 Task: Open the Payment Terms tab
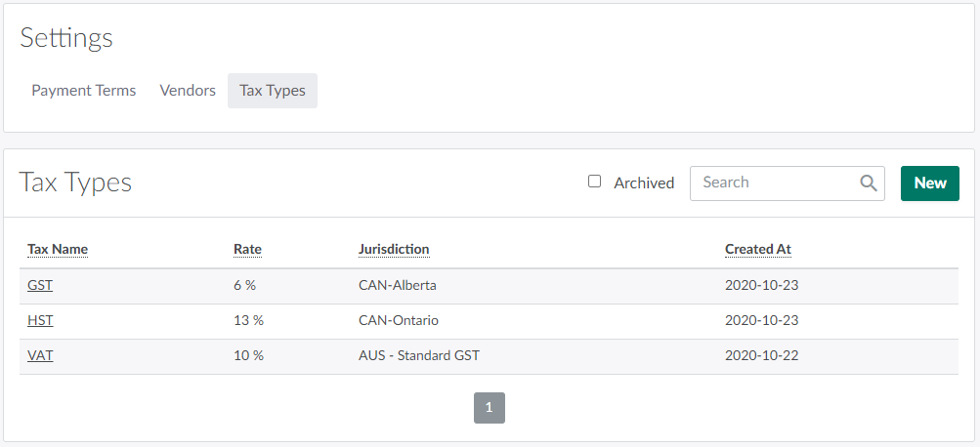pyautogui.click(x=84, y=91)
